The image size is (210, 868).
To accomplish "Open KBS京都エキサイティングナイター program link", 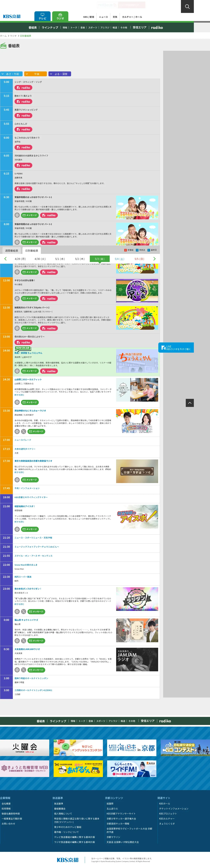I will coord(31,497).
